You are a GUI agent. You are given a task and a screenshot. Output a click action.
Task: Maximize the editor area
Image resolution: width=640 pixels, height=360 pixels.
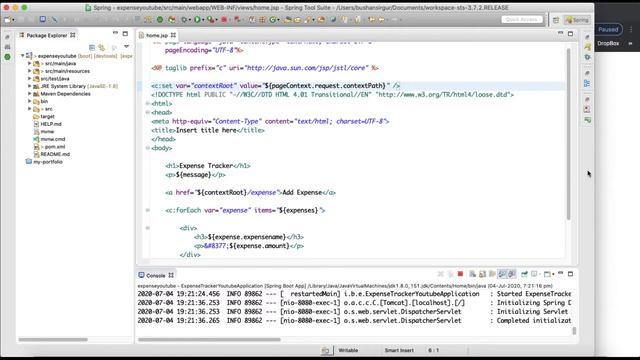click(571, 33)
